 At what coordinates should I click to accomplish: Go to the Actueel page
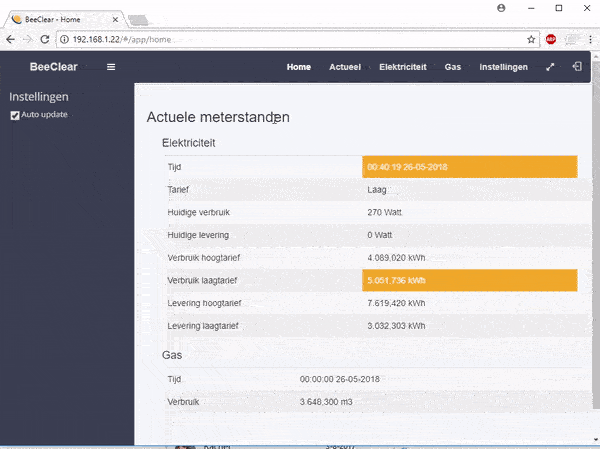coord(345,67)
